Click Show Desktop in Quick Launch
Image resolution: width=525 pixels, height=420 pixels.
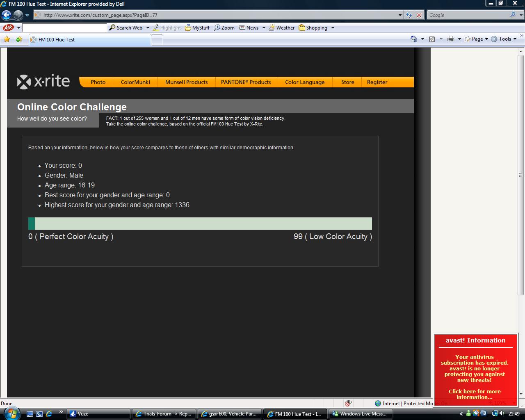(30, 414)
